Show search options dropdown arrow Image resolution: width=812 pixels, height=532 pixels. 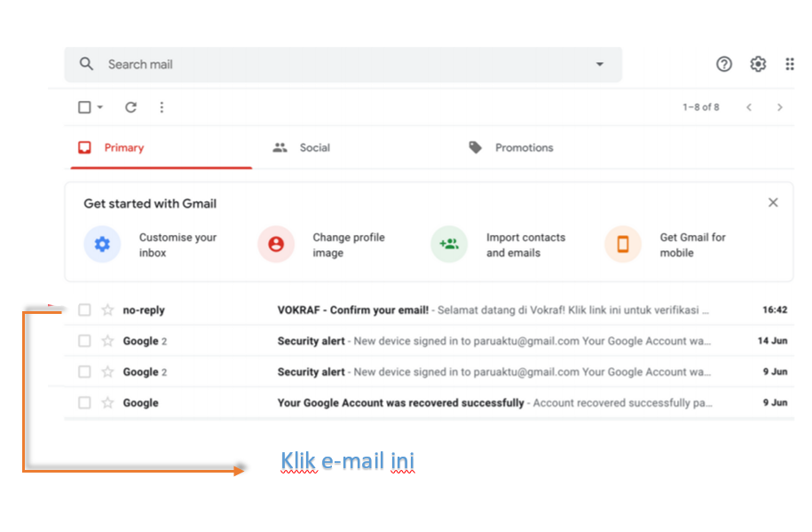(600, 64)
